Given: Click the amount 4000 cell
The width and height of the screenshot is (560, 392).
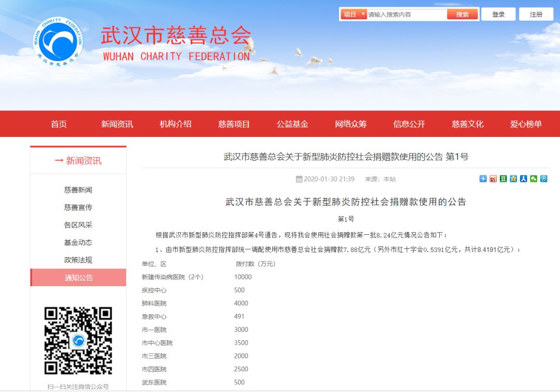Looking at the screenshot, I should point(241,303).
